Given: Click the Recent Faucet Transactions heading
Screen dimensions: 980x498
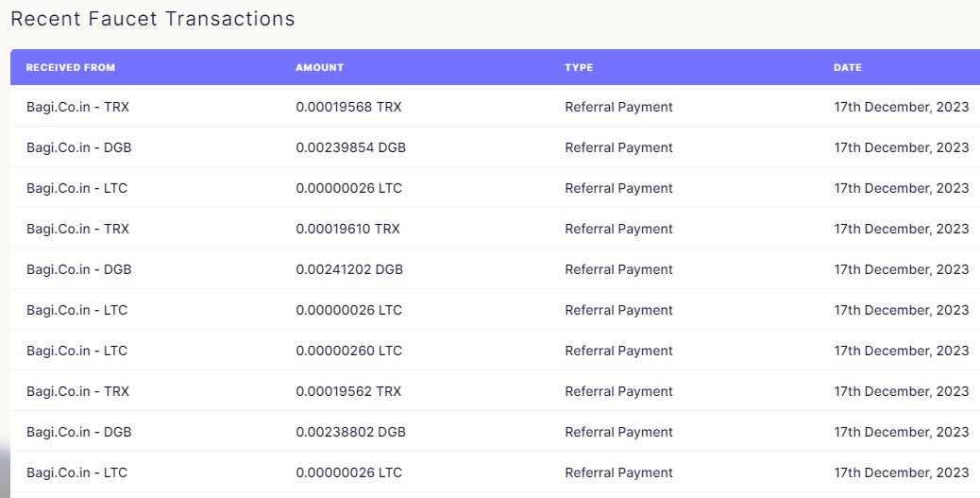Looking at the screenshot, I should pos(153,19).
